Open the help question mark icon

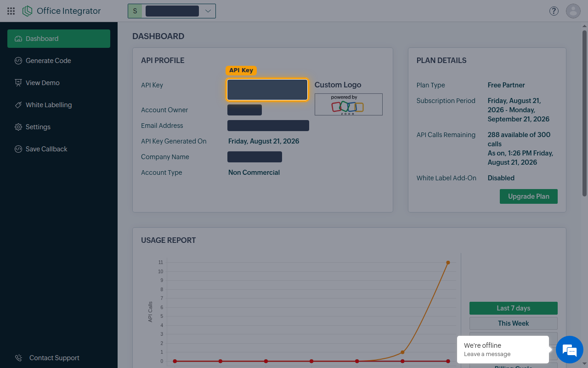coord(554,11)
